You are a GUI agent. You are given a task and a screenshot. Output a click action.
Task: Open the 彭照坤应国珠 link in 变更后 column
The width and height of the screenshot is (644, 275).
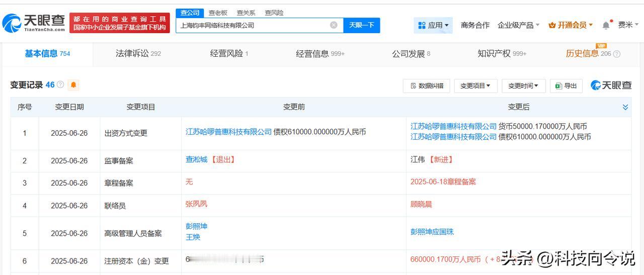[432, 232]
